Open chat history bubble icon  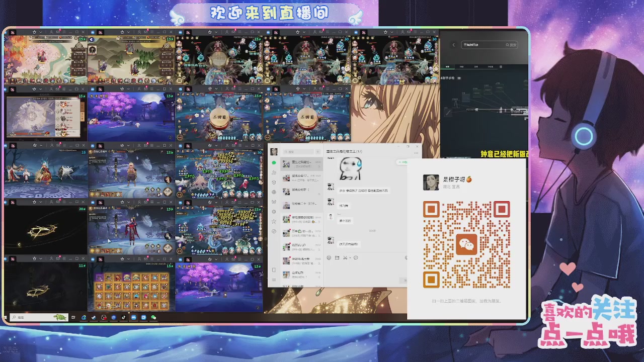click(356, 257)
